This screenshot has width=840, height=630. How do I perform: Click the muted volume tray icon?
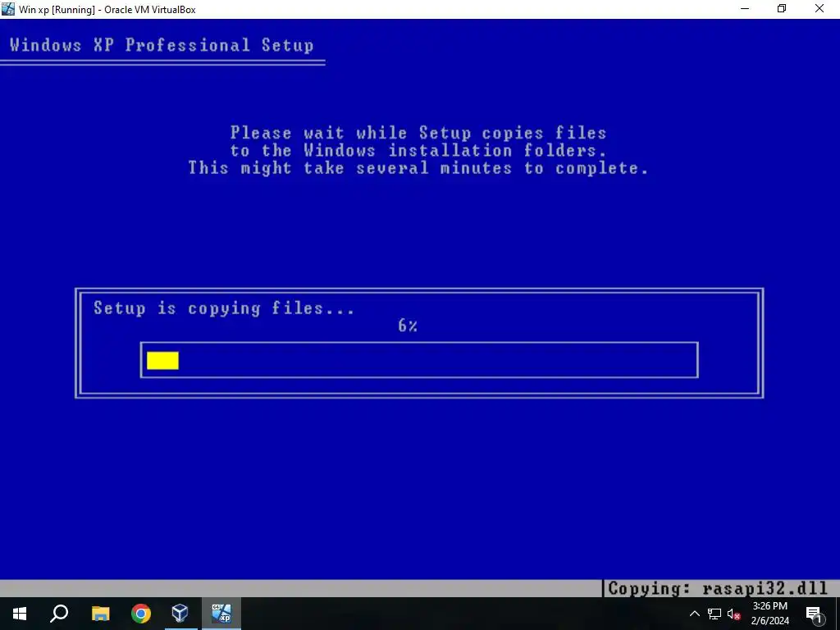pos(733,614)
